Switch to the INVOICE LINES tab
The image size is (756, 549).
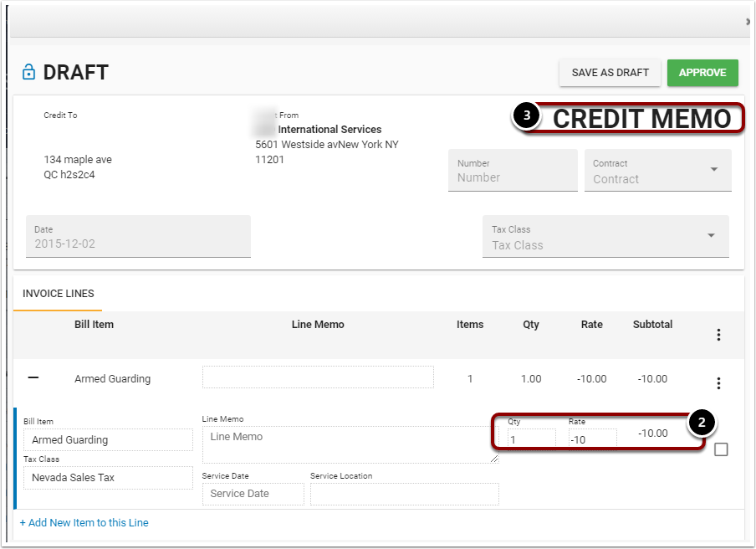[59, 293]
